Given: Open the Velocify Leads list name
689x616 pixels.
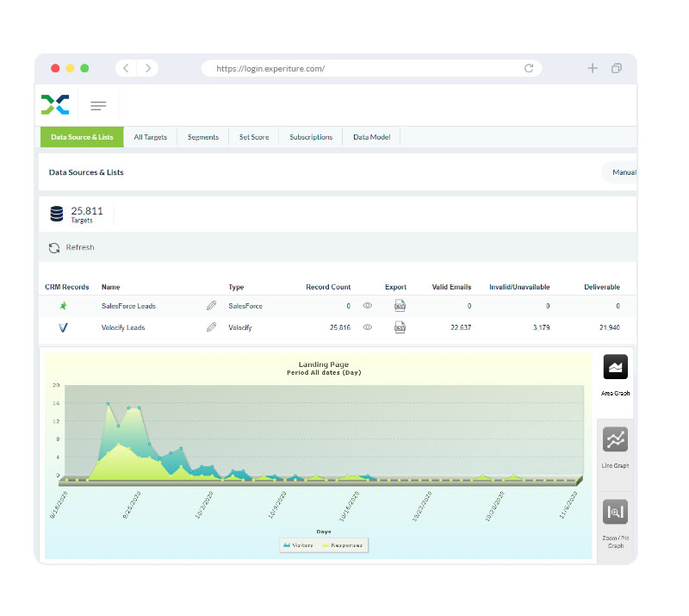Looking at the screenshot, I should click(123, 327).
